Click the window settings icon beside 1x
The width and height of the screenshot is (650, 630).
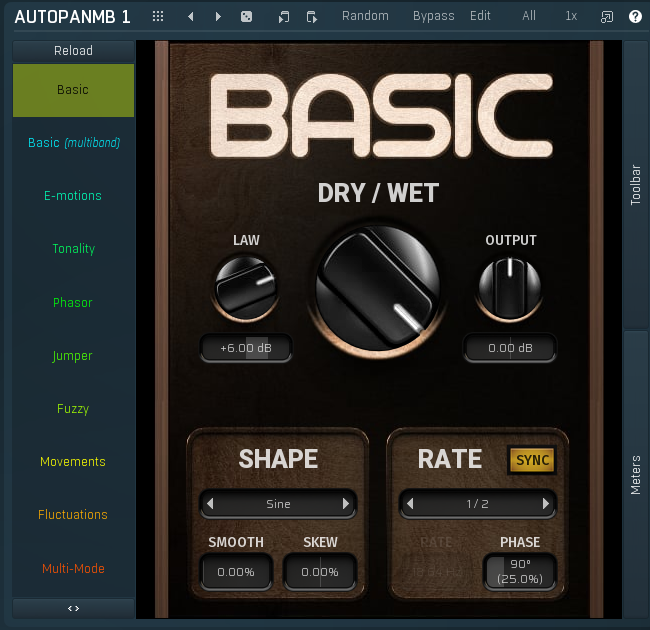[x=606, y=16]
